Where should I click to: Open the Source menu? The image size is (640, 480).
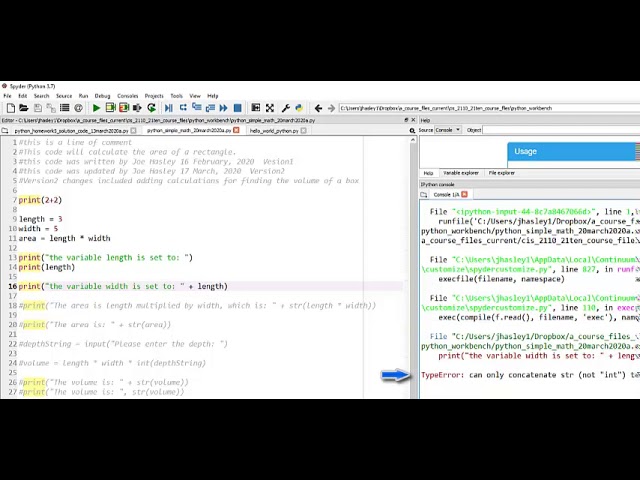64,96
